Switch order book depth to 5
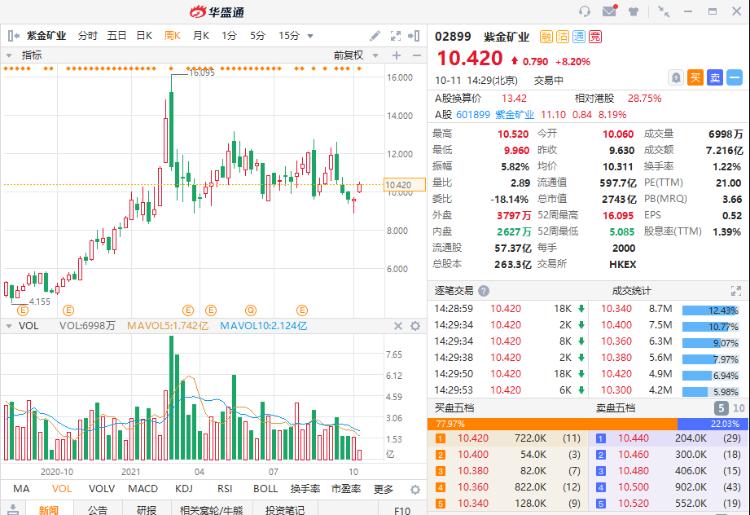750x515 pixels. 721,408
